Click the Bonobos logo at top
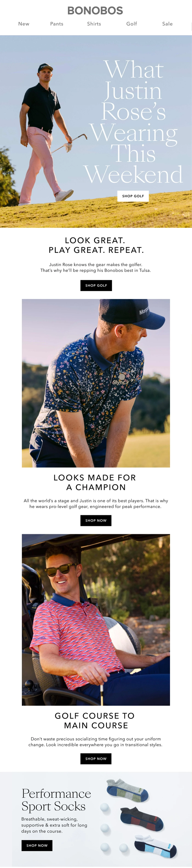The image size is (192, 868). pyautogui.click(x=95, y=10)
